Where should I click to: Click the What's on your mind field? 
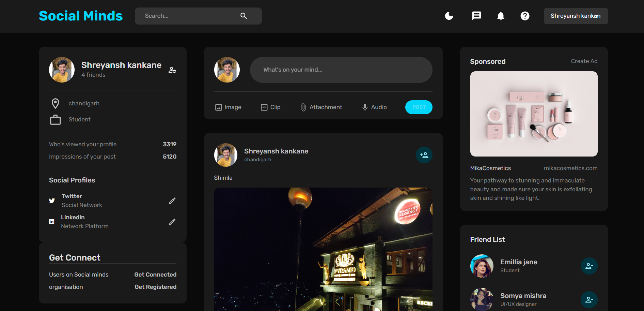[x=341, y=70]
